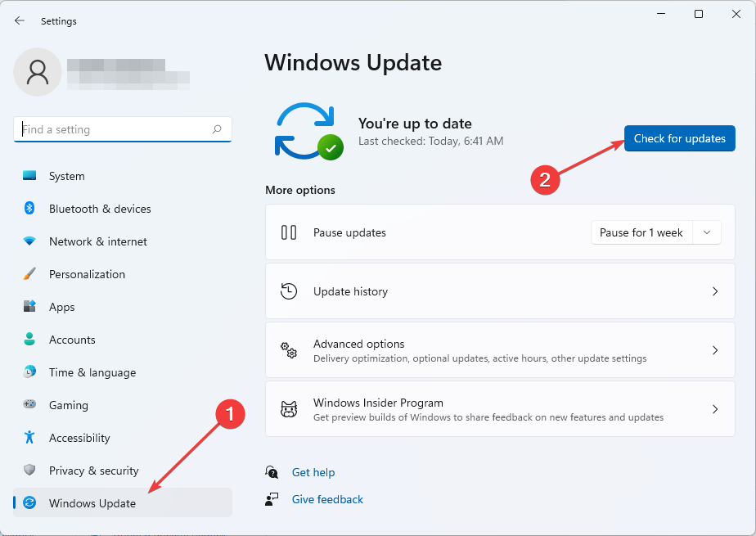Click the Check for updates button

tap(679, 138)
